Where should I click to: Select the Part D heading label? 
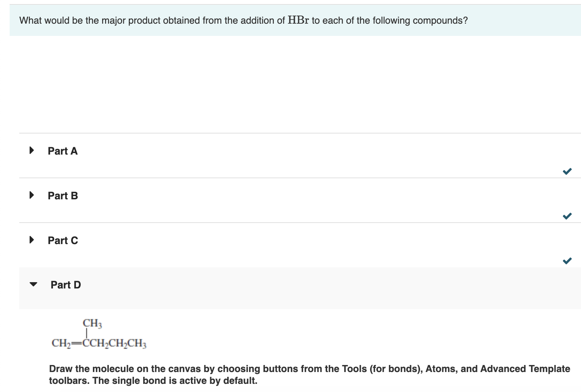(66, 284)
